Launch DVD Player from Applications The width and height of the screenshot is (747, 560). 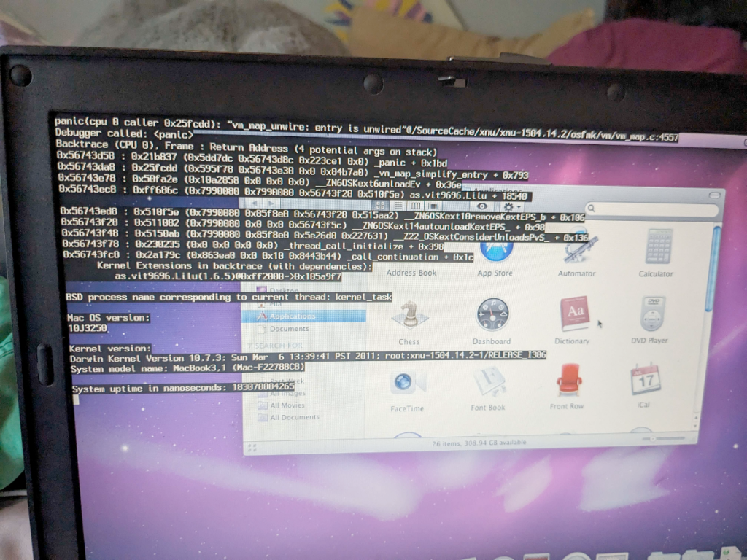point(654,314)
